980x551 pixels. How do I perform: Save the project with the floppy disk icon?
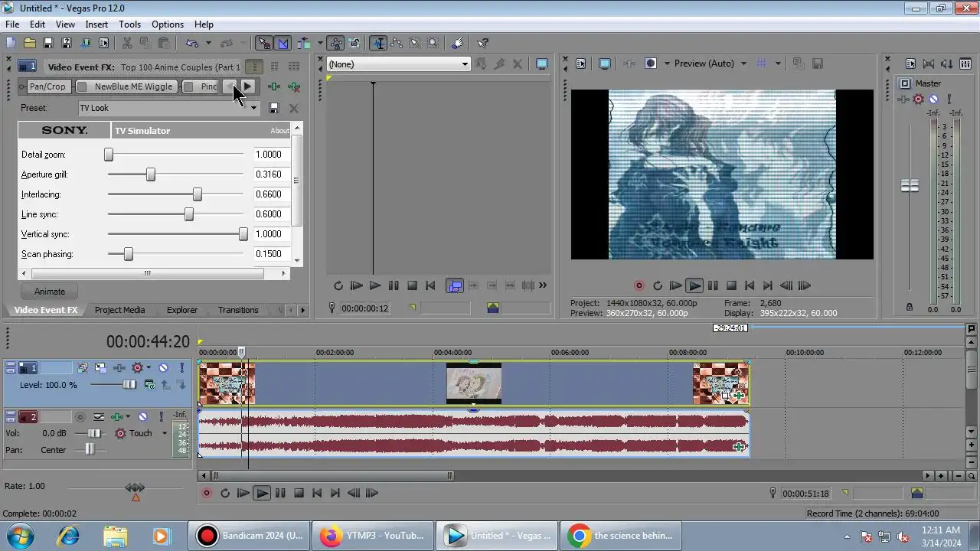(47, 44)
